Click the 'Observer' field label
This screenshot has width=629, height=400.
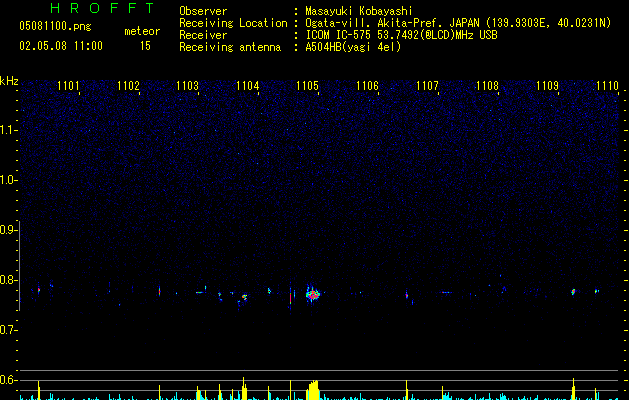pyautogui.click(x=203, y=11)
